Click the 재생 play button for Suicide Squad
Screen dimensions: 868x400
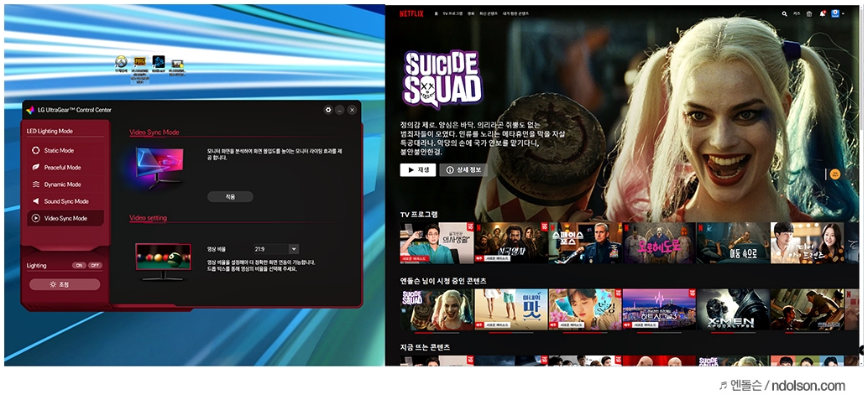click(x=418, y=170)
